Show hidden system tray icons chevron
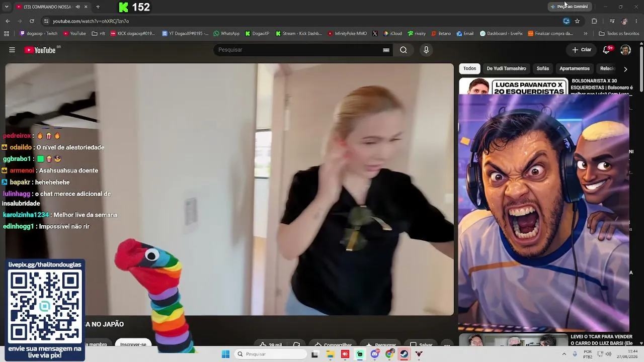This screenshot has height=362, width=644. pyautogui.click(x=564, y=354)
